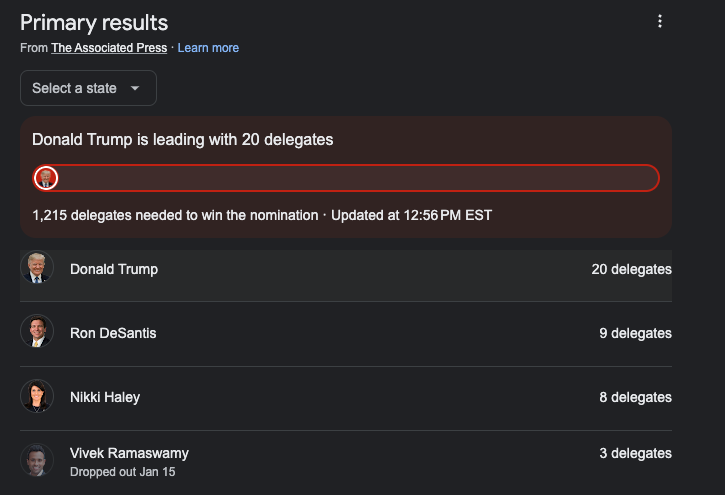This screenshot has height=495, width=725.
Task: Click Vivek Ramaswamy's profile photo
Action: 37,460
